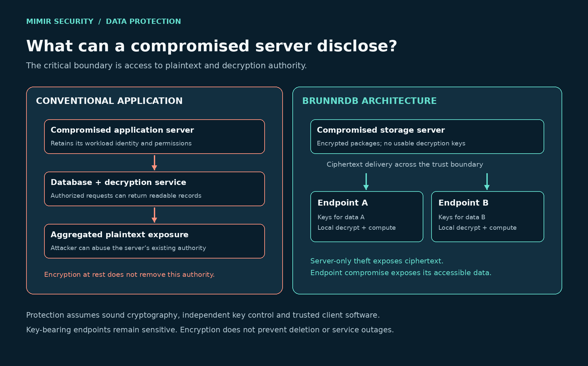588x366 pixels.
Task: Select the 'Compromised application server' box title
Action: coord(122,130)
